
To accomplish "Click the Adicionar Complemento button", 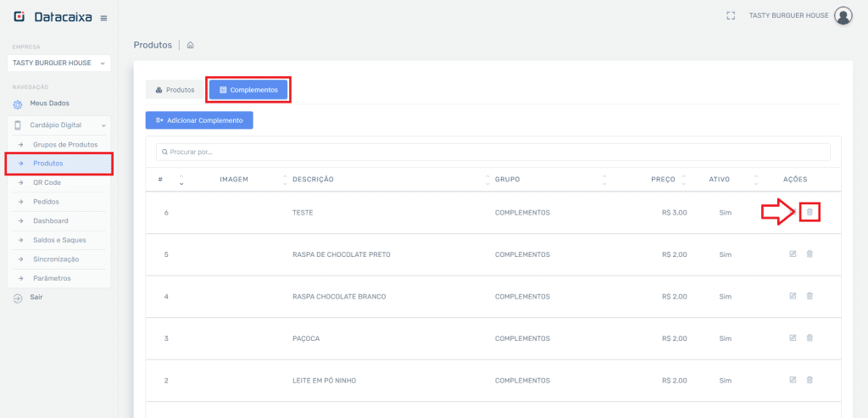I will coord(199,120).
